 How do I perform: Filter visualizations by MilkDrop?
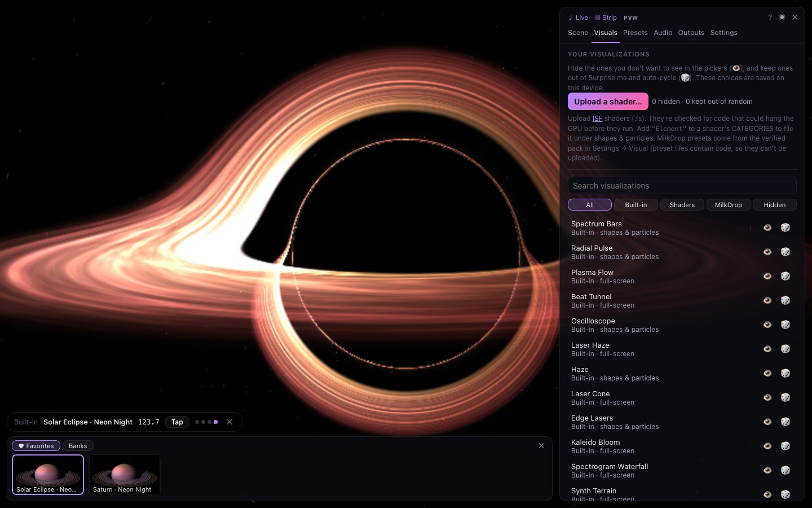[x=729, y=205]
